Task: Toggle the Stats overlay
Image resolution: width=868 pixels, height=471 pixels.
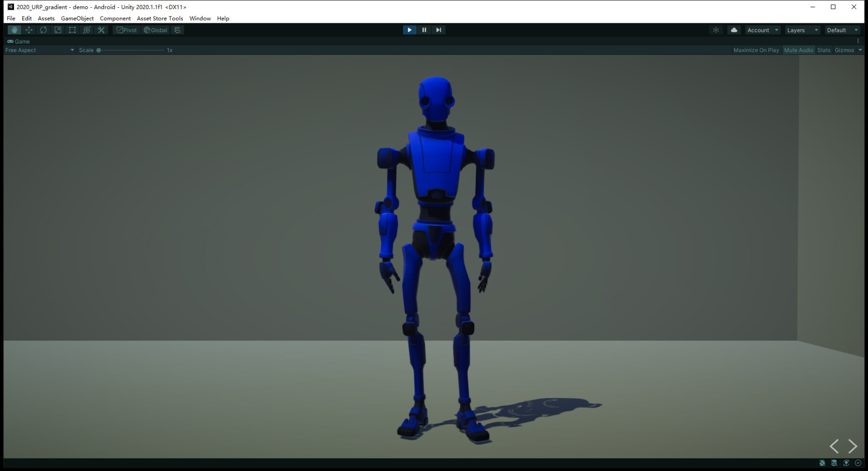Action: tap(824, 50)
